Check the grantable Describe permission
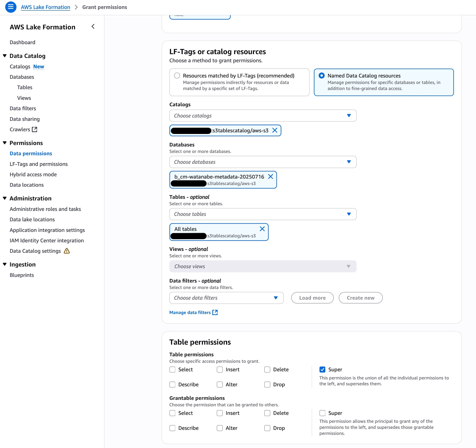Screen dimensions: 476x448 coord(172,428)
